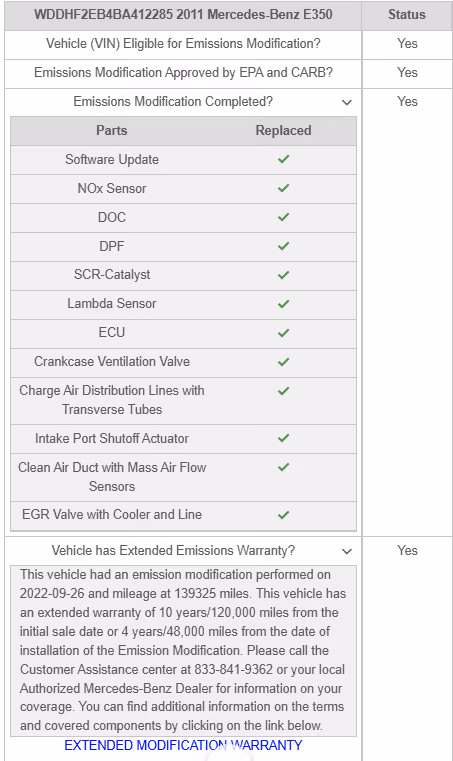This screenshot has height=761, width=453.
Task: Click the Clean Air Duct row checkmark
Action: (284, 467)
